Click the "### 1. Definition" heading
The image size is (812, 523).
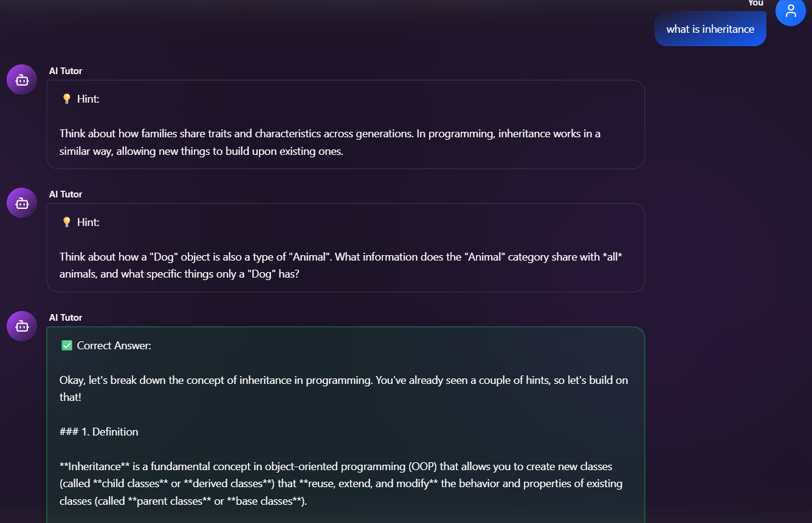pos(99,432)
